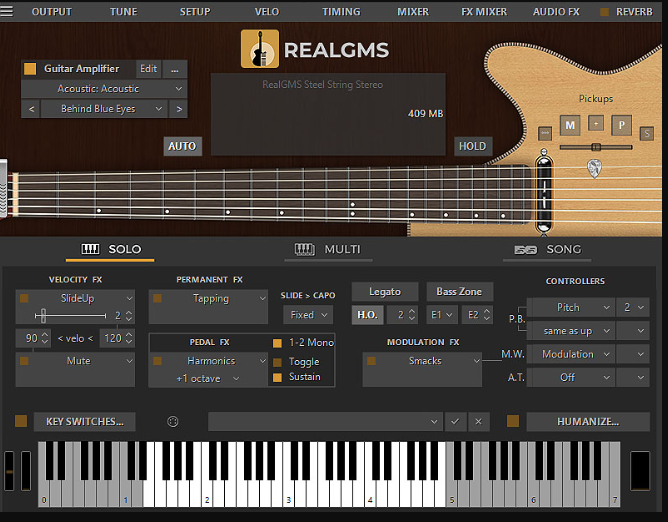Click the S pickup button
Screen dimensions: 668x522
point(647,134)
